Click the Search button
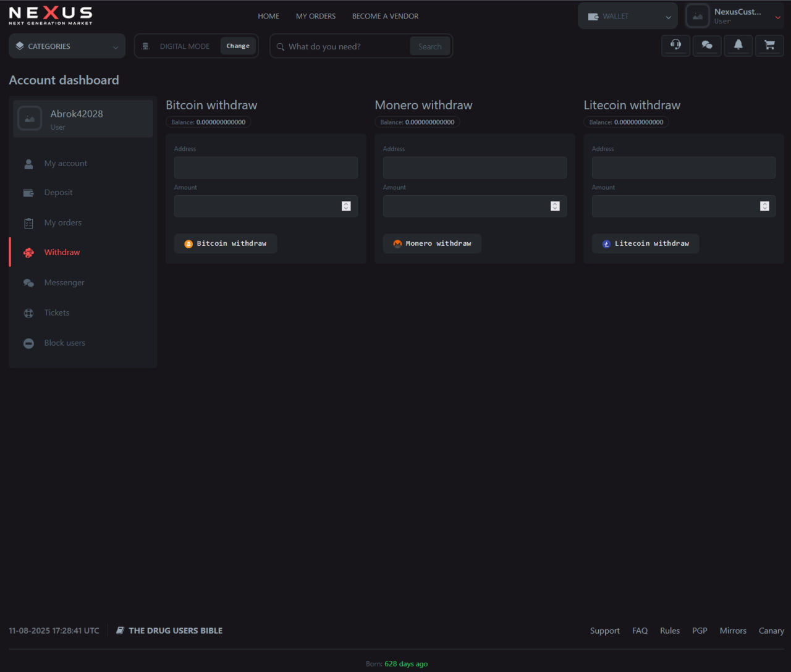791x672 pixels. click(429, 46)
